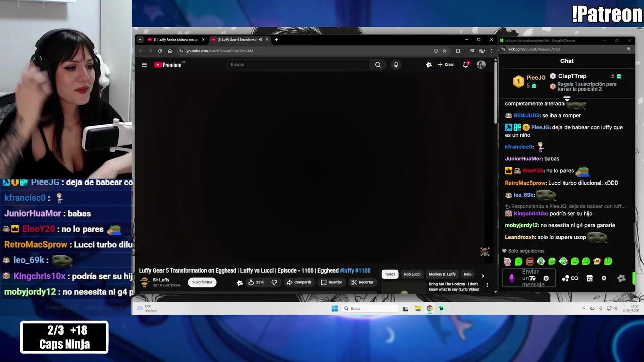
Task: Open the Kick shop storefront icon
Action: [x=589, y=278]
